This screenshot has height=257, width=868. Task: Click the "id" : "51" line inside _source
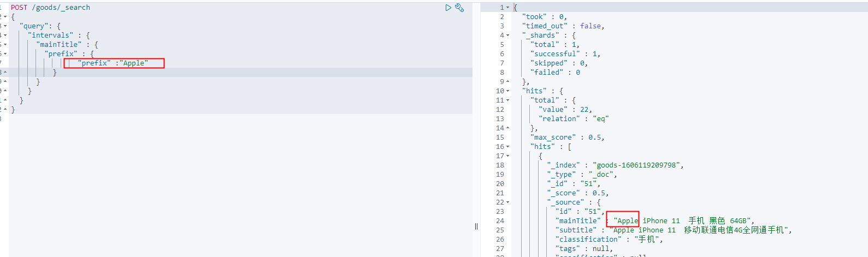(x=580, y=212)
